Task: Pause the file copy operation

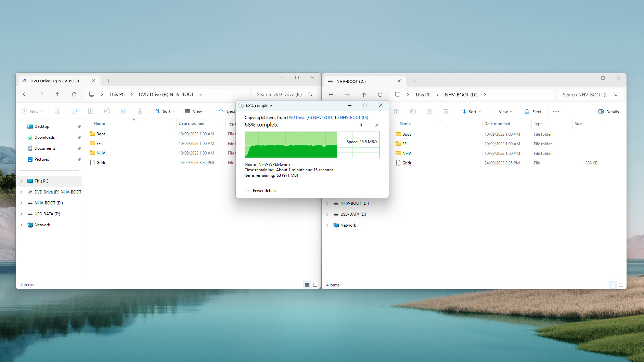Action: tap(361, 125)
